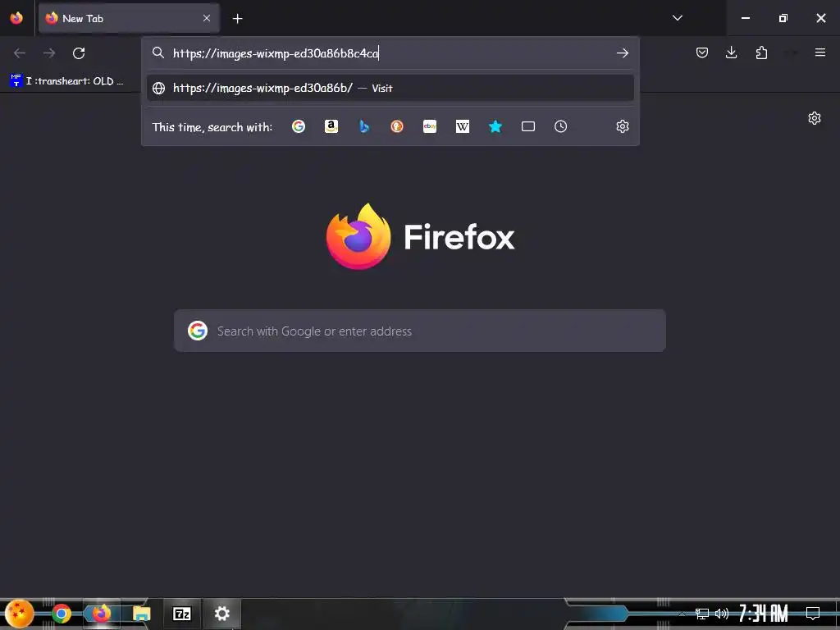Search history using the clock icon

[561, 126]
